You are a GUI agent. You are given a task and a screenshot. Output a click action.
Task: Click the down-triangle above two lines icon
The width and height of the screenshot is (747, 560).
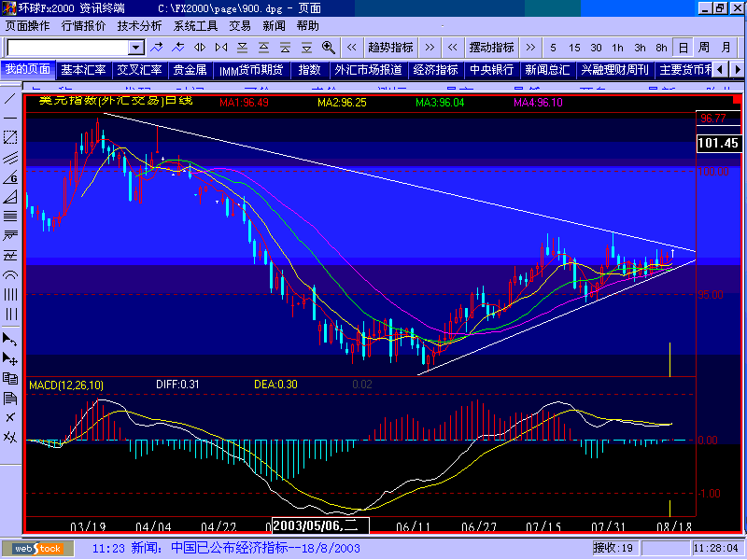pyautogui.click(x=243, y=48)
